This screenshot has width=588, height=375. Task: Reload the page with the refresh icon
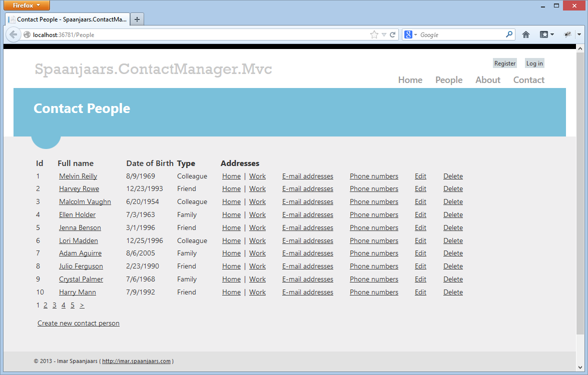[393, 34]
